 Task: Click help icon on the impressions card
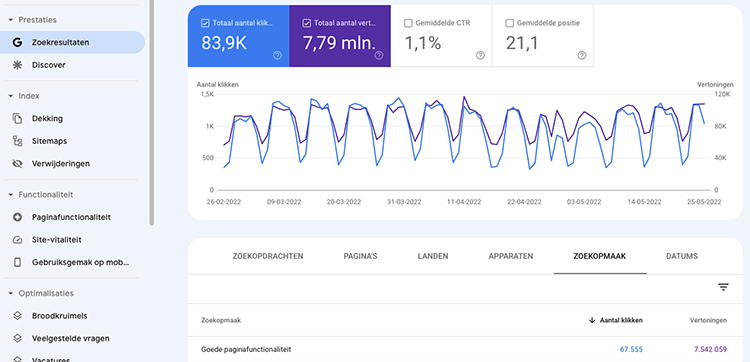tap(379, 55)
